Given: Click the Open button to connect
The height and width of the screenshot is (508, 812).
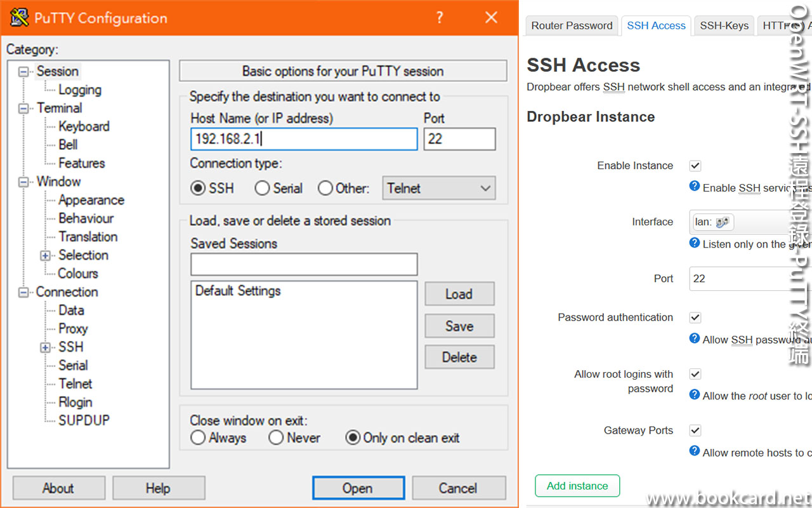Looking at the screenshot, I should pyautogui.click(x=358, y=488).
